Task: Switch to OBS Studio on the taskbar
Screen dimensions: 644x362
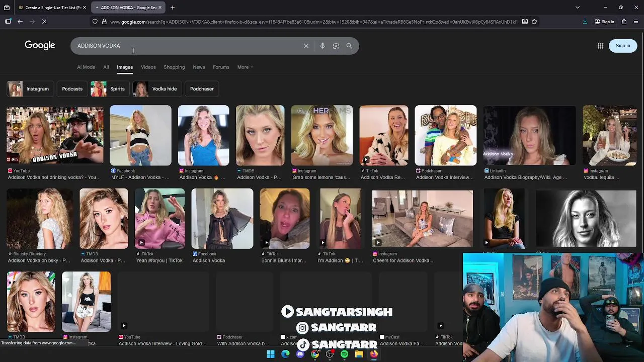Action: (x=330, y=354)
